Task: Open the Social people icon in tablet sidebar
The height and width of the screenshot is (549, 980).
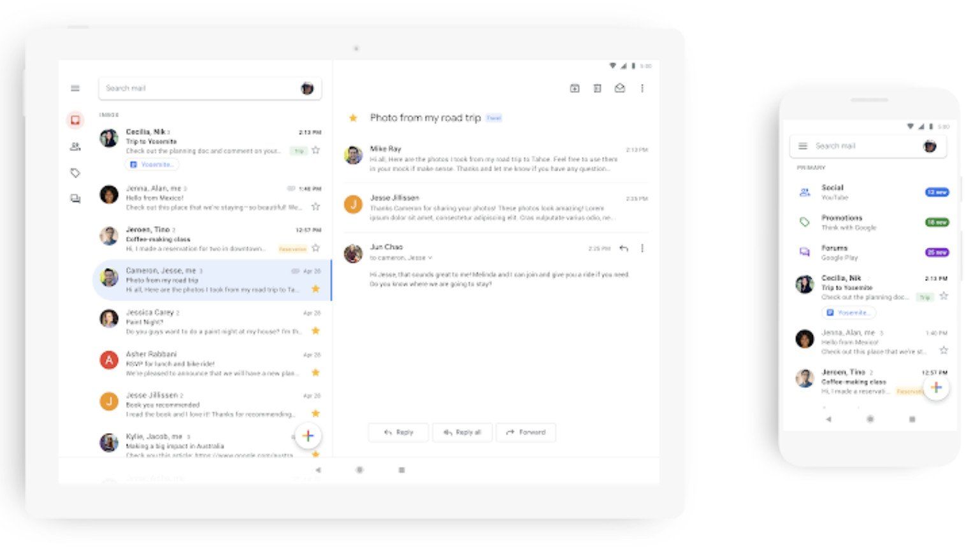Action: 75,146
